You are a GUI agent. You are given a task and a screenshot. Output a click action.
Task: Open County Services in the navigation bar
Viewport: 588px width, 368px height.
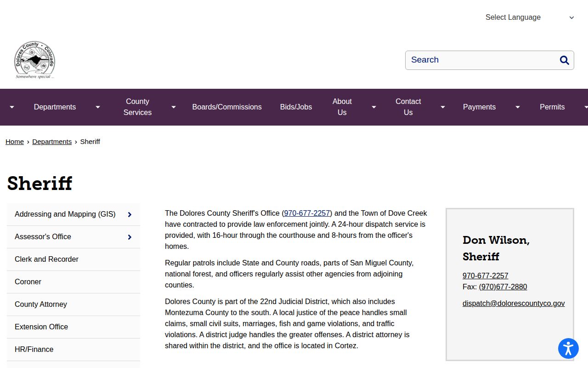coord(137,107)
